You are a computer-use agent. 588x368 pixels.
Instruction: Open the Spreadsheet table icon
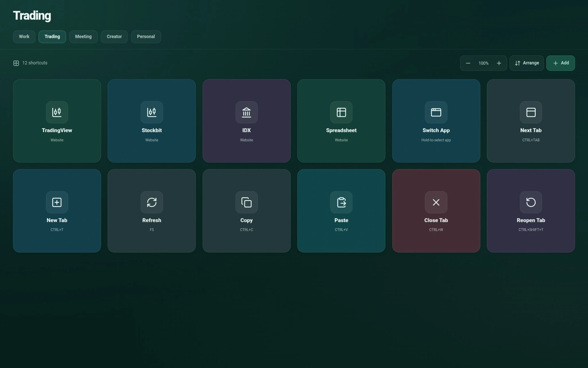coord(341,112)
